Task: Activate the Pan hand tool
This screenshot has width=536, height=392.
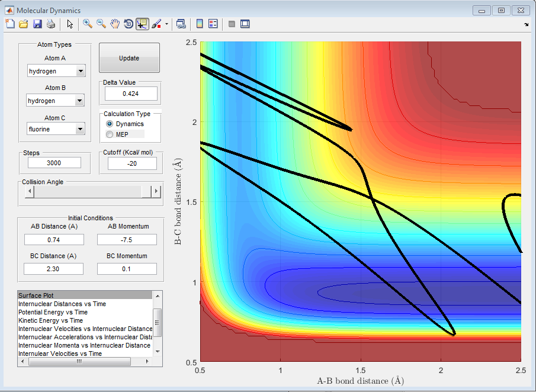Action: [115, 24]
